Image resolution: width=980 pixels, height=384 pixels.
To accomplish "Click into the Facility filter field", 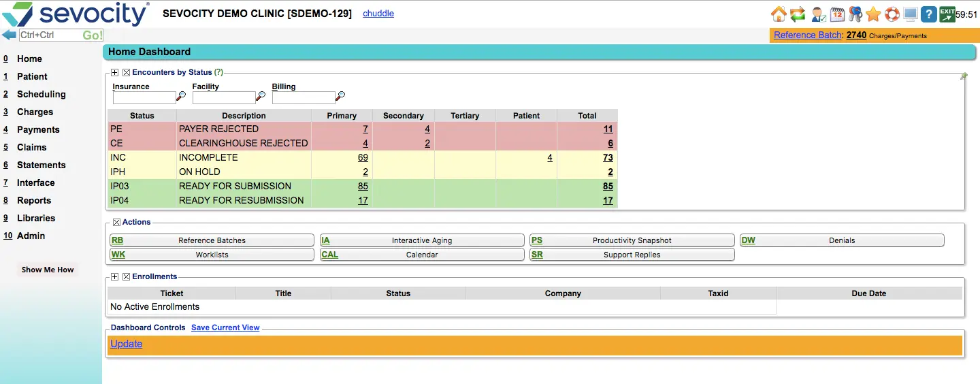I will click(224, 97).
